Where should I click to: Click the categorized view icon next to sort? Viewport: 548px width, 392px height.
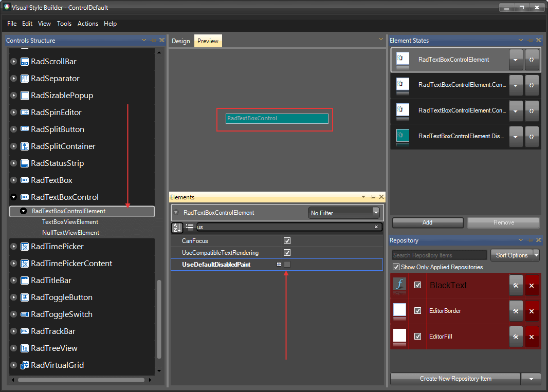[x=189, y=227]
